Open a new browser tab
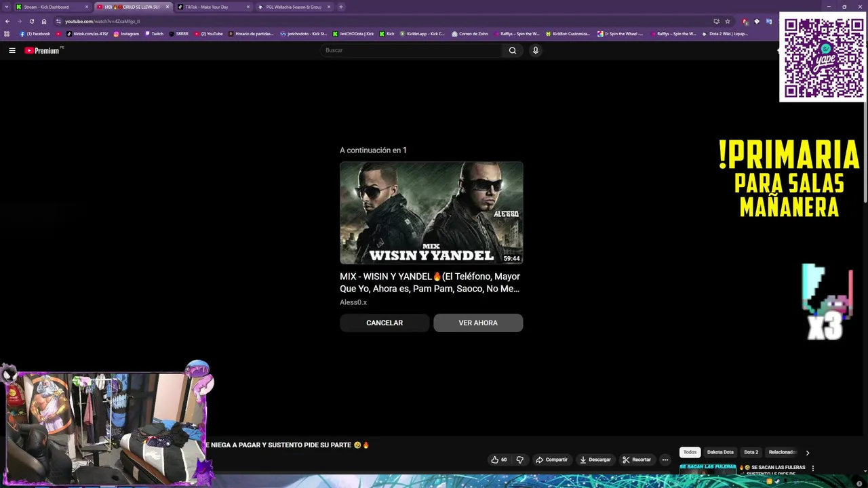 coord(341,7)
